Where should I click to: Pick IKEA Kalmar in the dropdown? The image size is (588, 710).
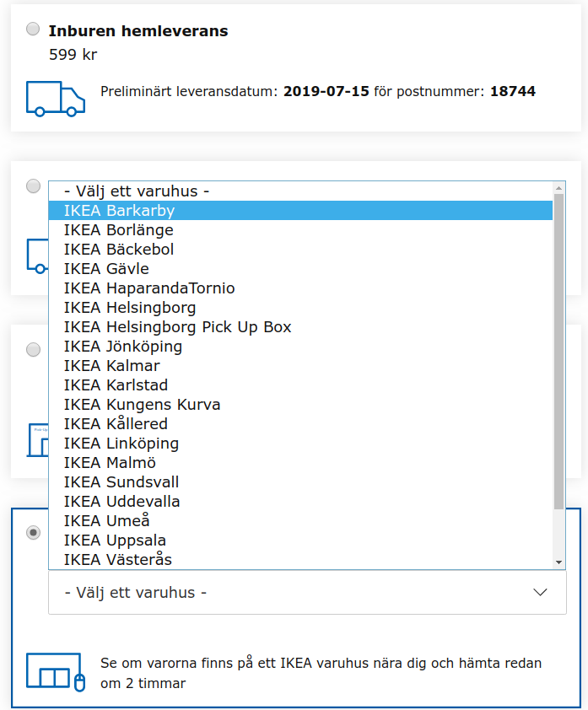click(300, 366)
